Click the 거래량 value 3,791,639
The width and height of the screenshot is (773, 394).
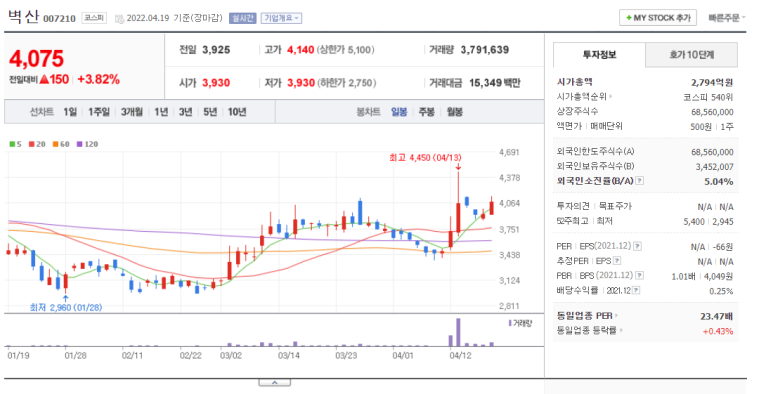tap(485, 50)
